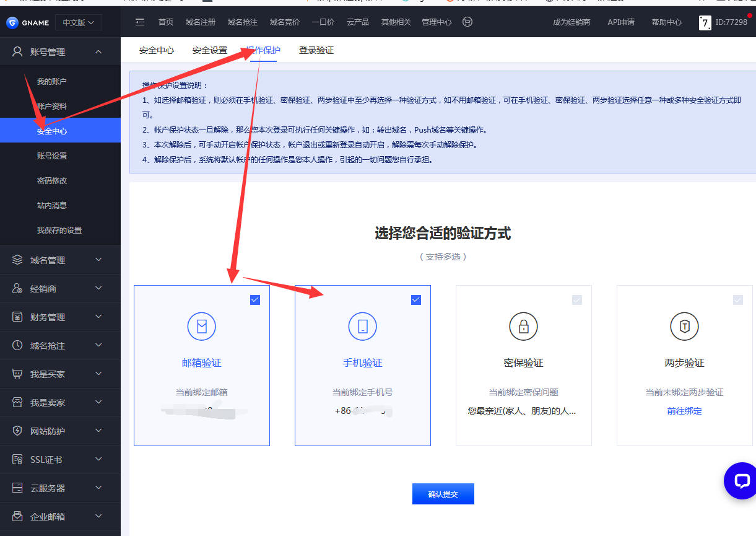Open 账号设置 in the sidebar
This screenshot has height=536, width=756.
pyautogui.click(x=52, y=156)
